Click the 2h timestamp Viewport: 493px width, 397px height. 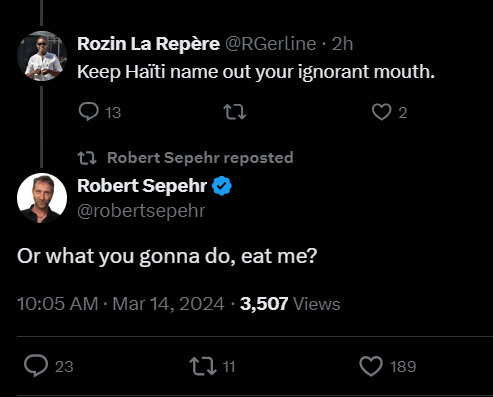click(342, 44)
